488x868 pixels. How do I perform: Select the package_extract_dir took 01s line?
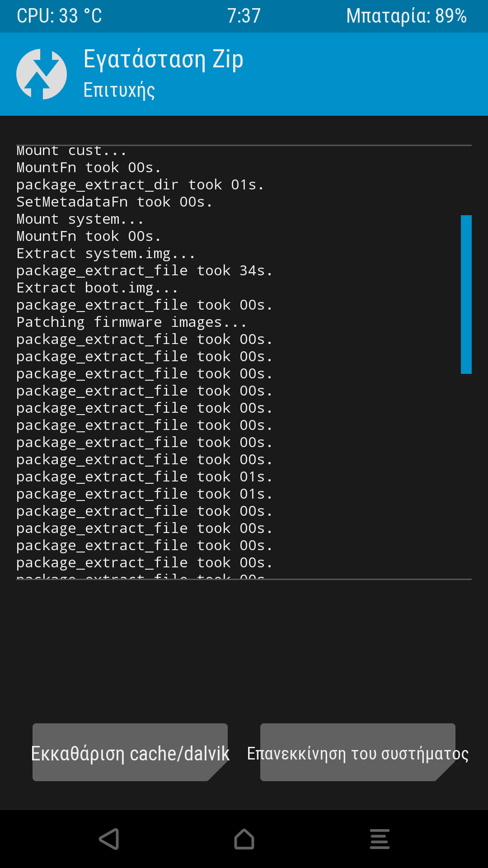tap(140, 185)
